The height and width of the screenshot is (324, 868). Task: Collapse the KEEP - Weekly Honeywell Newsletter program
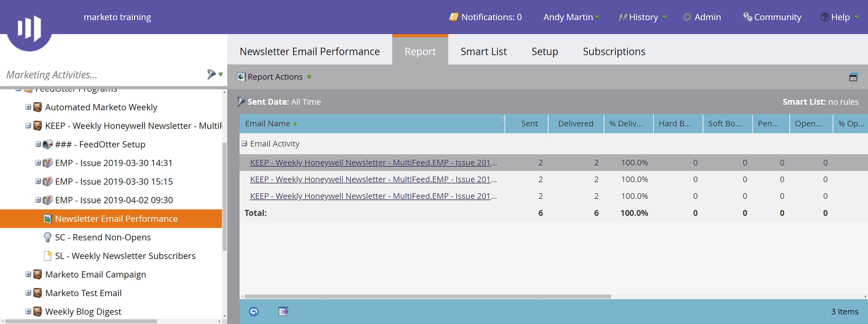(x=28, y=126)
